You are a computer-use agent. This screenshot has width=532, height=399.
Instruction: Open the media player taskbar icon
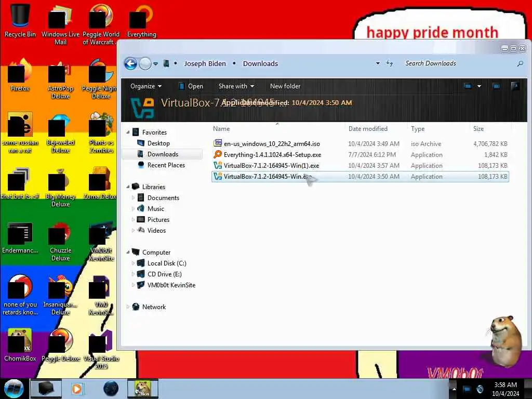tap(77, 389)
